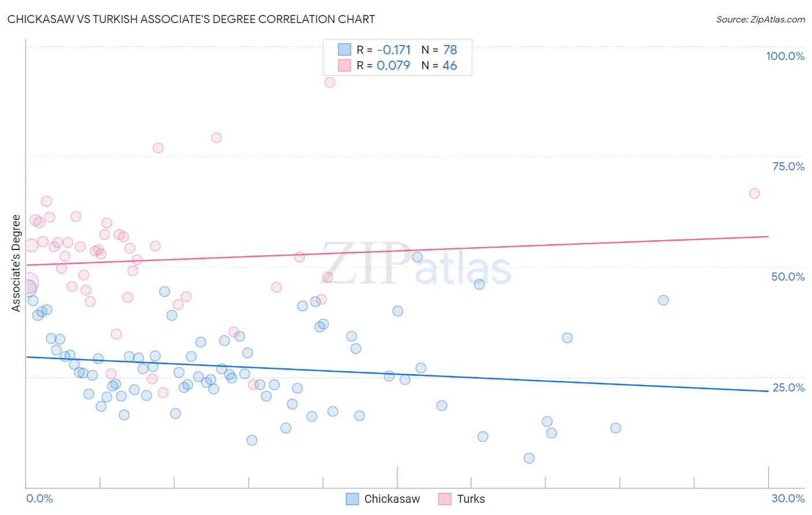
Task: Click the pink swatch in R = 0.079 box
Action: tap(344, 65)
